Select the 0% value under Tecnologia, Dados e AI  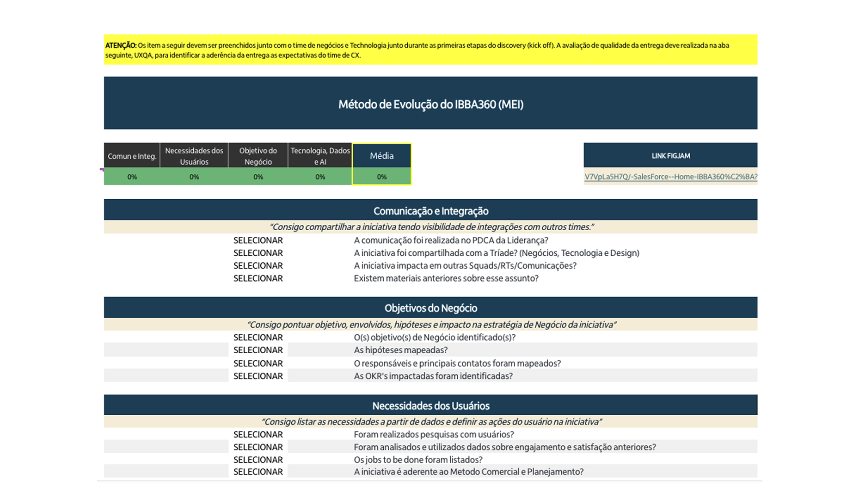pyautogui.click(x=320, y=176)
